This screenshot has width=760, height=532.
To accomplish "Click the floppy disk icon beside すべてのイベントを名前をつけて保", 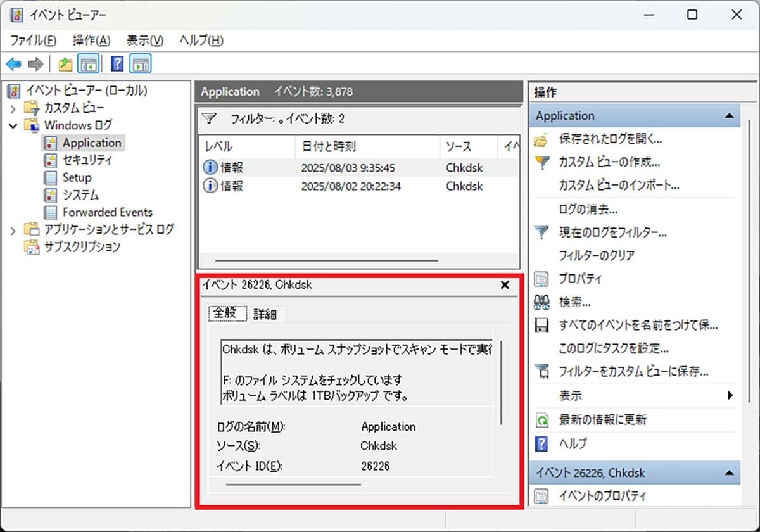I will (541, 326).
